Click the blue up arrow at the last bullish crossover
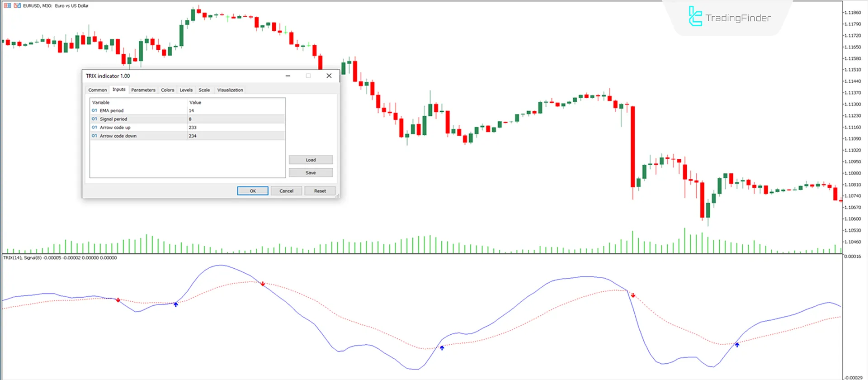 tap(737, 345)
